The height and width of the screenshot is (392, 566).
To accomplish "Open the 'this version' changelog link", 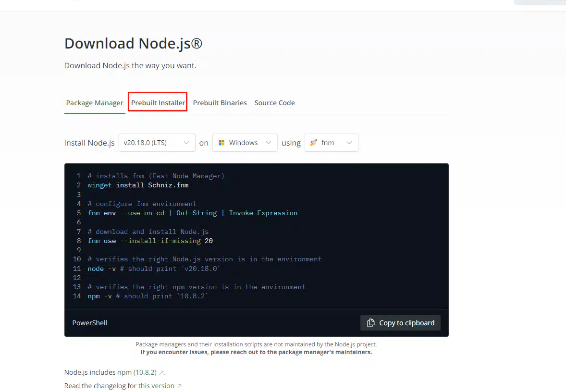I will point(156,386).
